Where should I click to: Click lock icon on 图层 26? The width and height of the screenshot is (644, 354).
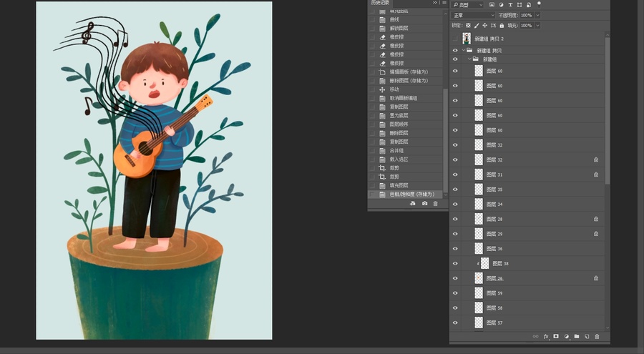596,278
